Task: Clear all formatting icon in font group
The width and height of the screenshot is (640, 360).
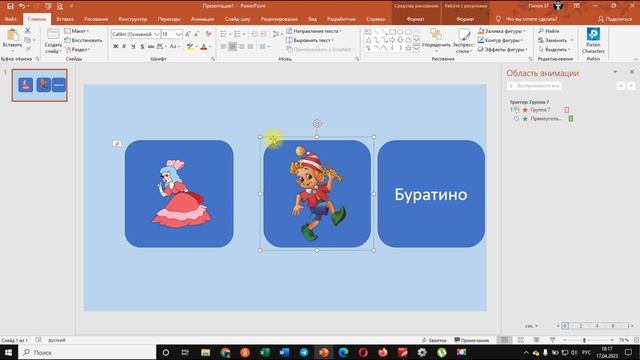Action: coord(209,34)
